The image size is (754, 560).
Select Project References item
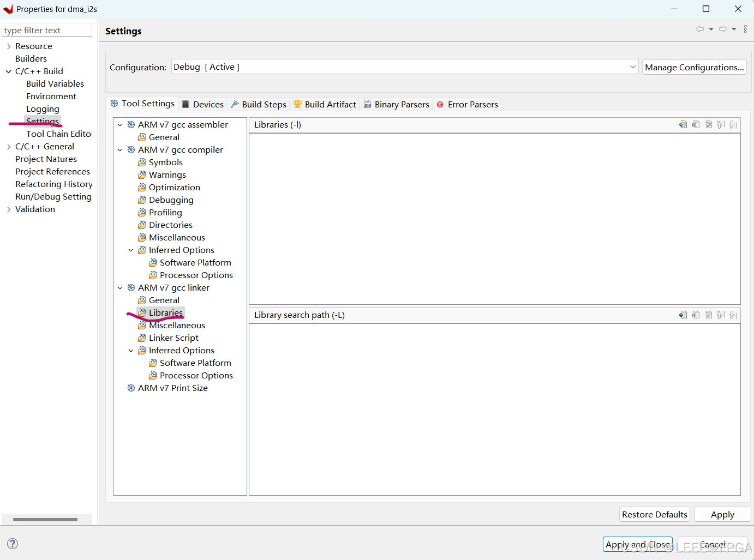[52, 172]
